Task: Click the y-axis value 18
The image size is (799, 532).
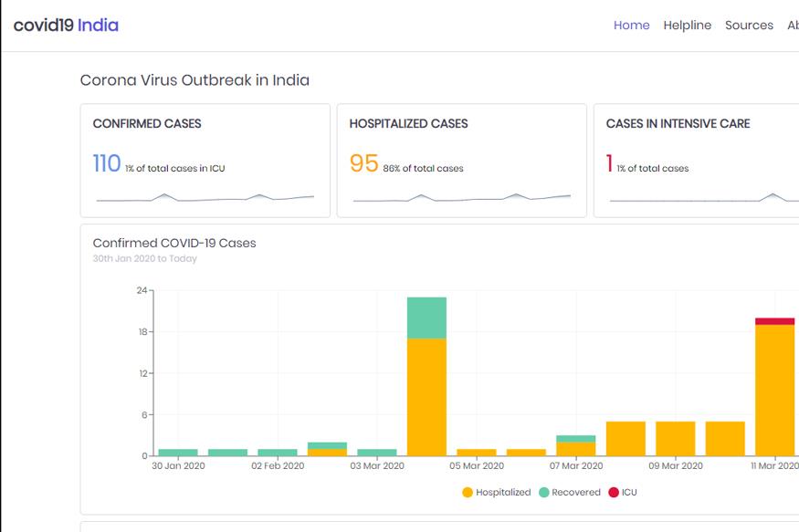Action: [142, 332]
